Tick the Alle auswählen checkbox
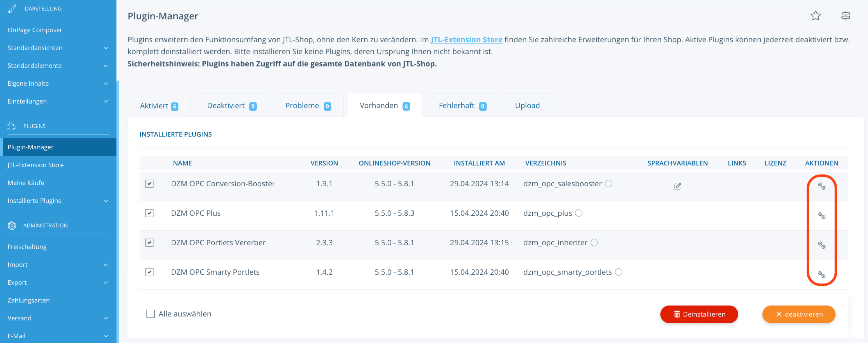Viewport: 868px width, 343px height. [x=150, y=314]
